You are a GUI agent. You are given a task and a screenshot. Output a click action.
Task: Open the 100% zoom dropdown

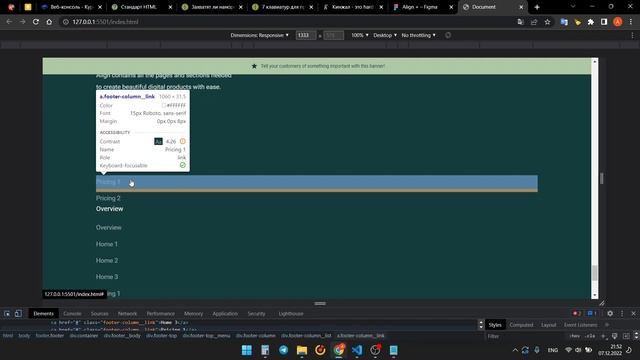pyautogui.click(x=360, y=35)
